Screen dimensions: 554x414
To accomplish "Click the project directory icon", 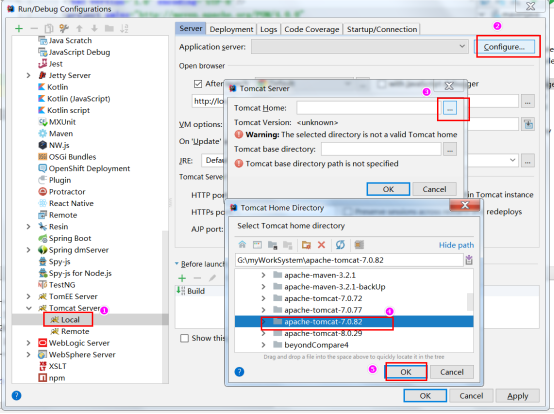I will 272,244.
